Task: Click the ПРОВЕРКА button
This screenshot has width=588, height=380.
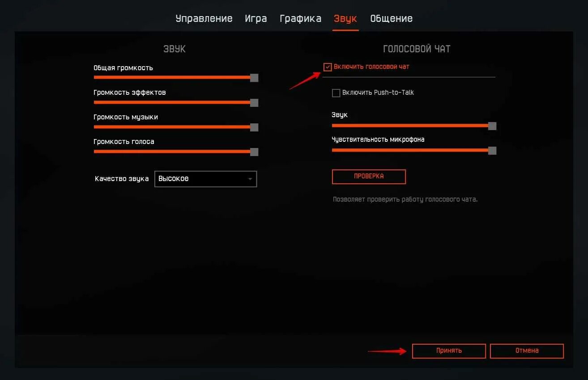Action: (369, 176)
